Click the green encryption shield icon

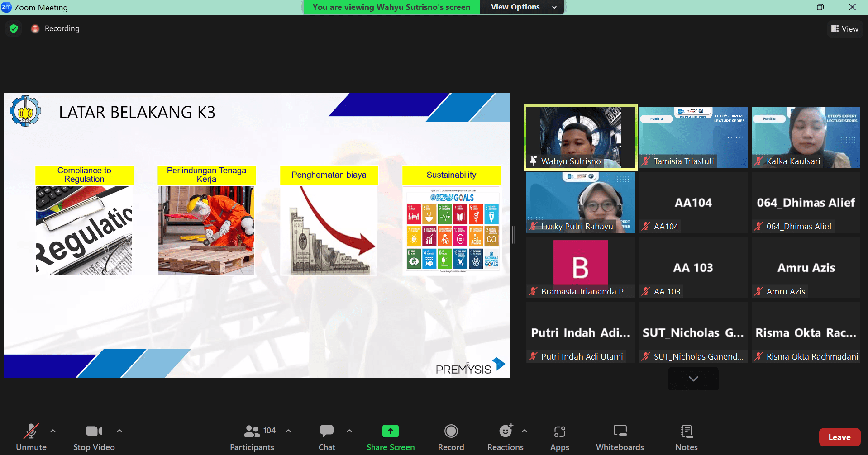tap(14, 28)
